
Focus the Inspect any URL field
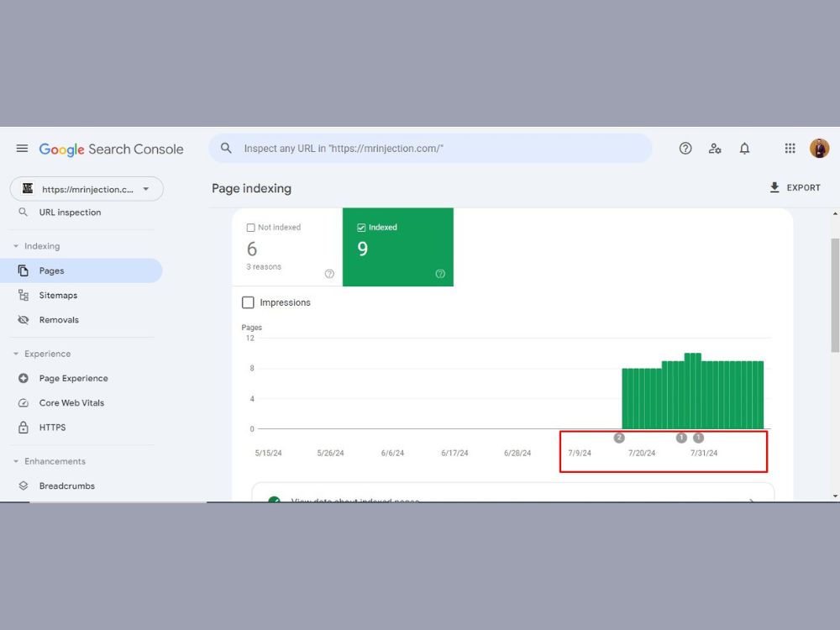pos(430,149)
